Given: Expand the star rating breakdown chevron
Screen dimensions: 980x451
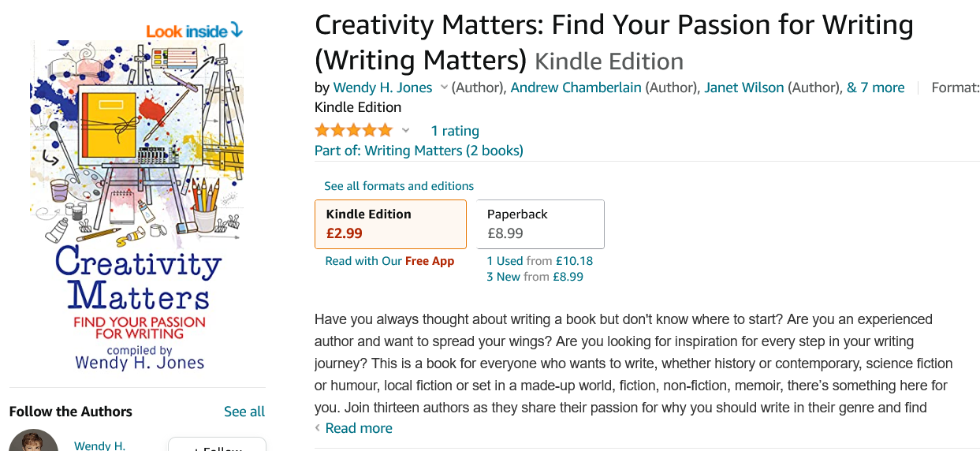Looking at the screenshot, I should click(406, 130).
